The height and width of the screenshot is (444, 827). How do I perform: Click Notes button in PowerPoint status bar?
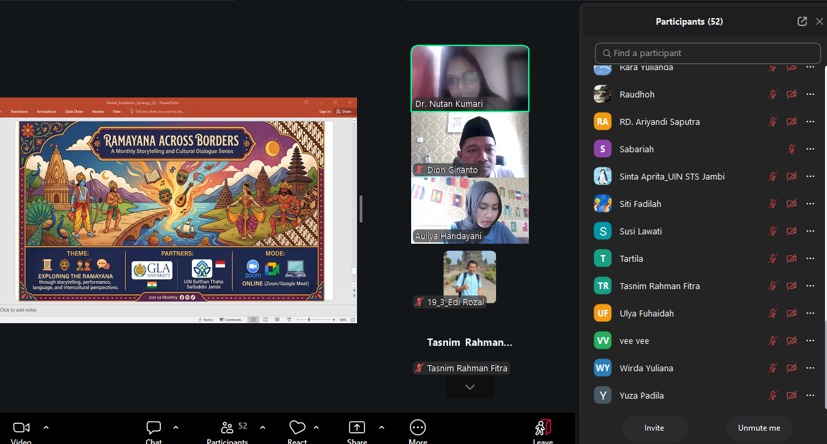(x=206, y=320)
